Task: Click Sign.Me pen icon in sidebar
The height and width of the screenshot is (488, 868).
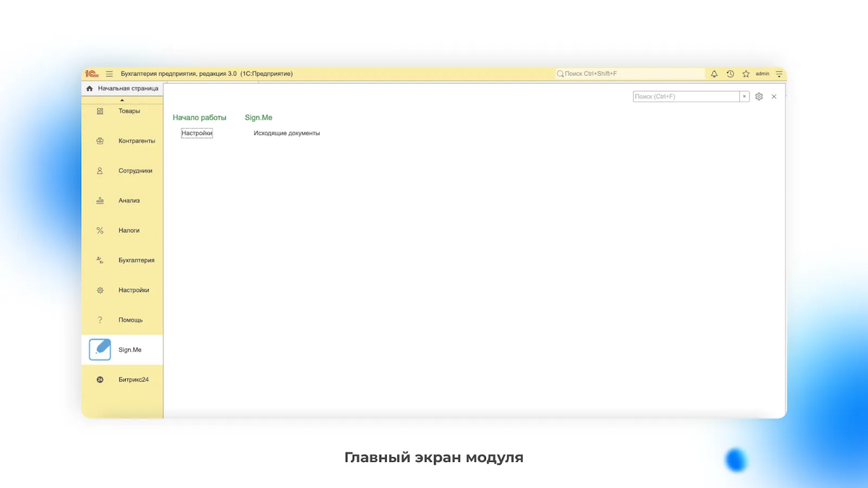Action: (100, 349)
